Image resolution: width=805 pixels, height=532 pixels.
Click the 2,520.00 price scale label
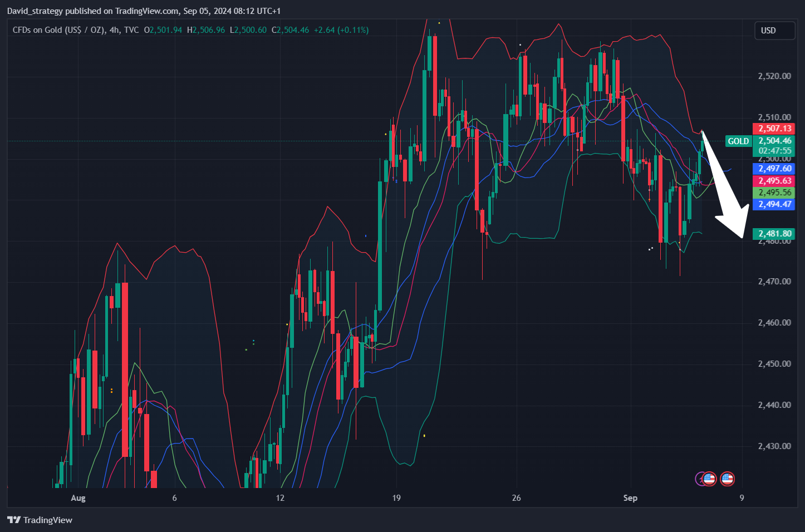[x=774, y=76]
